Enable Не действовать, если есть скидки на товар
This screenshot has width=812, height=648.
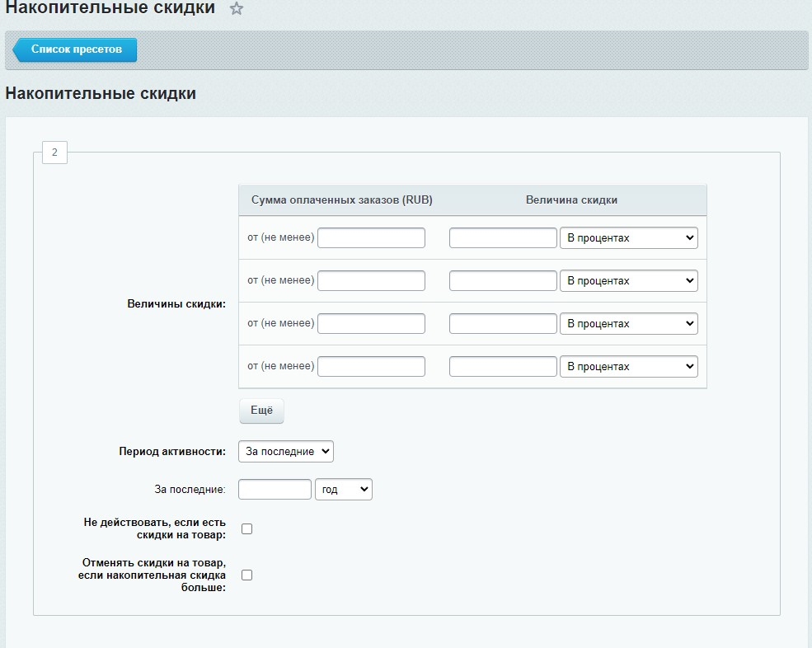pyautogui.click(x=246, y=528)
